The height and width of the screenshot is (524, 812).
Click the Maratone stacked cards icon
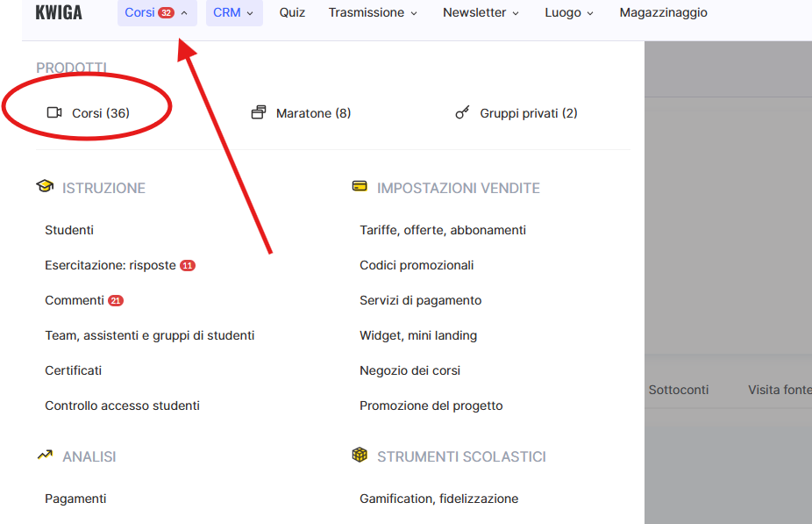pyautogui.click(x=259, y=113)
